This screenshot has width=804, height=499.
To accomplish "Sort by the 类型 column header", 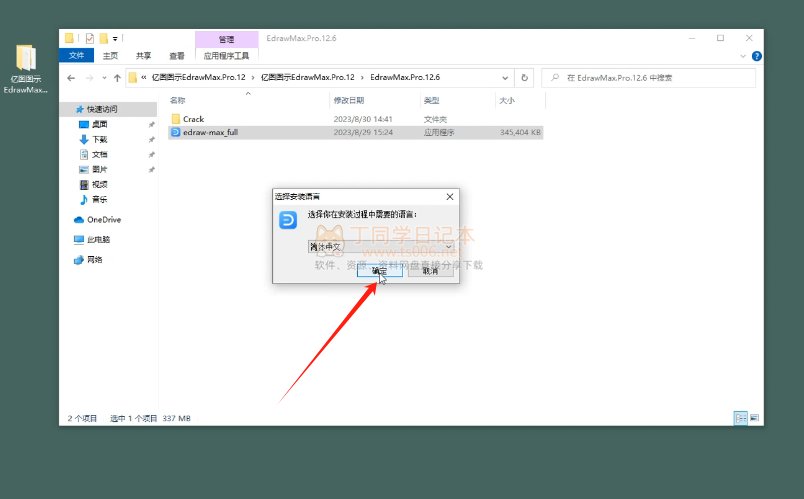I will [x=432, y=101].
